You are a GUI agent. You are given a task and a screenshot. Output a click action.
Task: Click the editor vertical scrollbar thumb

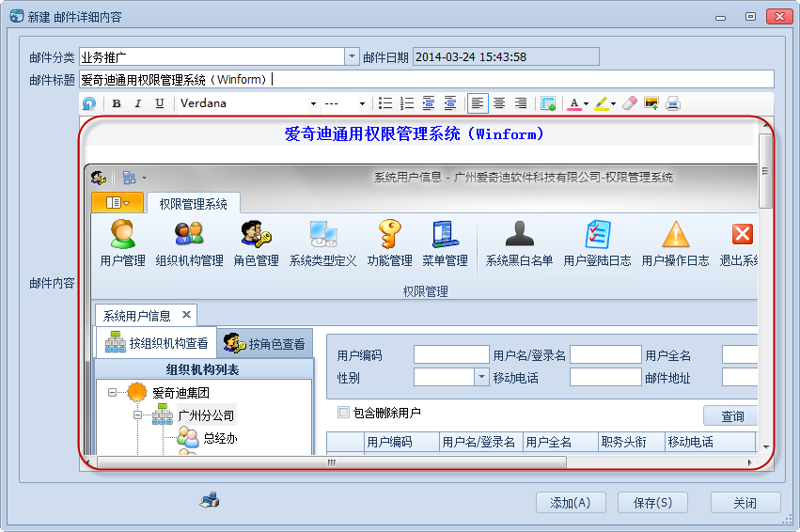[x=765, y=171]
